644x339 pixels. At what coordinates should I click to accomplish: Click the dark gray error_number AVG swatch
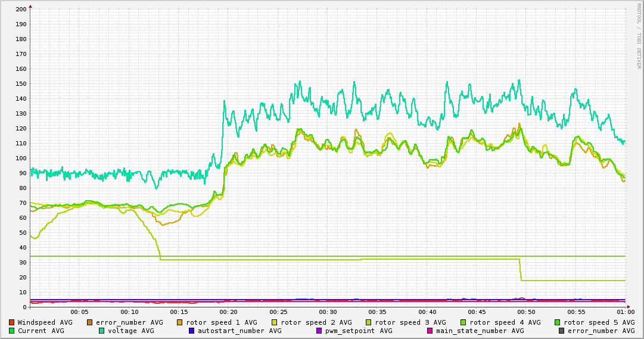coord(562,331)
